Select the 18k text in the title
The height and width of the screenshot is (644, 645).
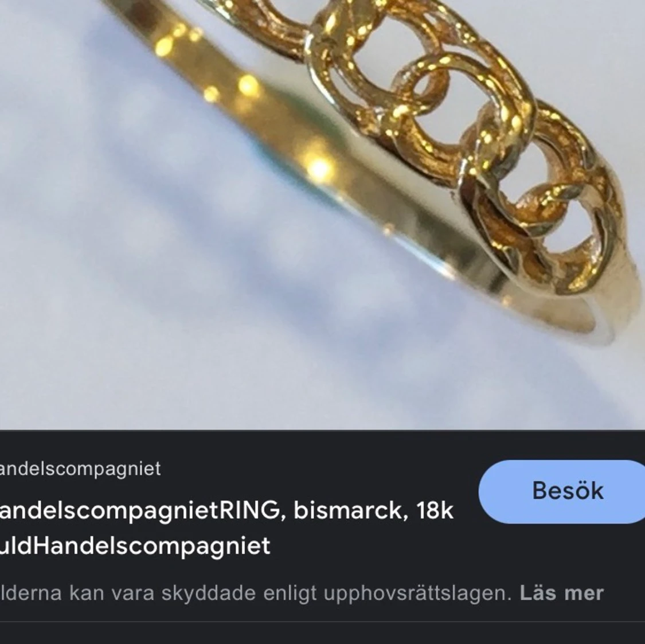(435, 510)
